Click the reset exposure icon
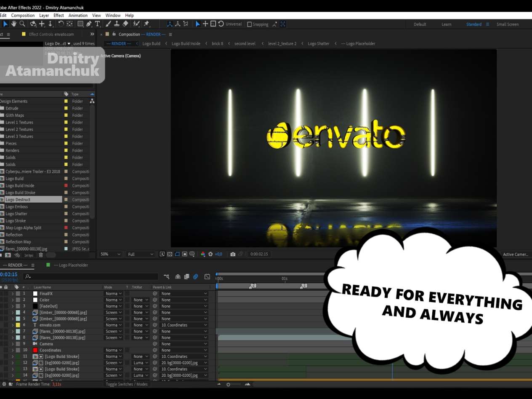Screen dimensions: 532x399 pyautogui.click(x=210, y=254)
